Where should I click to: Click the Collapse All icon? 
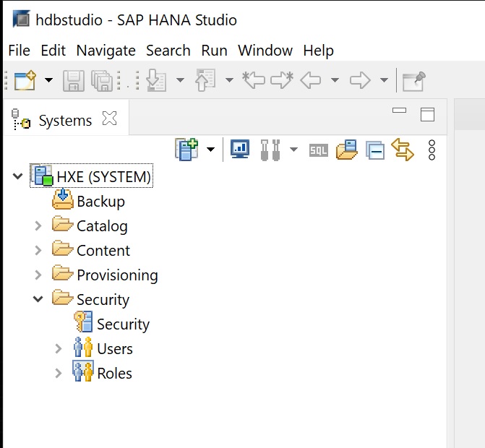point(374,150)
